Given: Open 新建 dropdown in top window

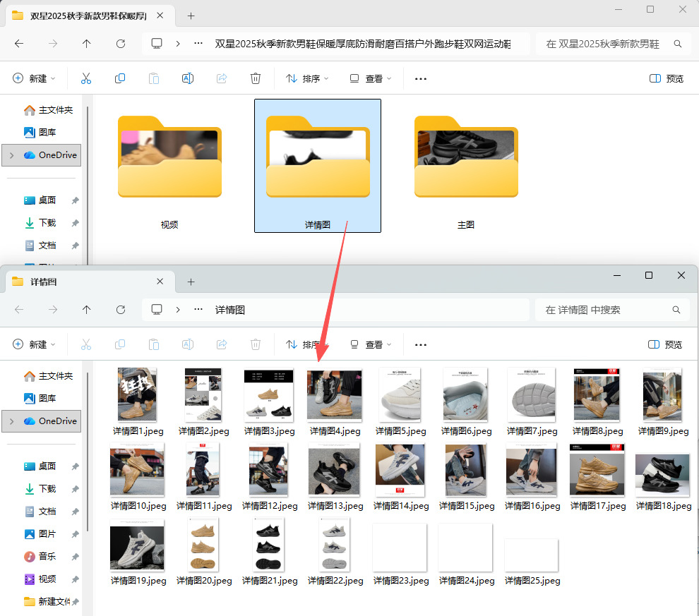Looking at the screenshot, I should click(x=35, y=79).
